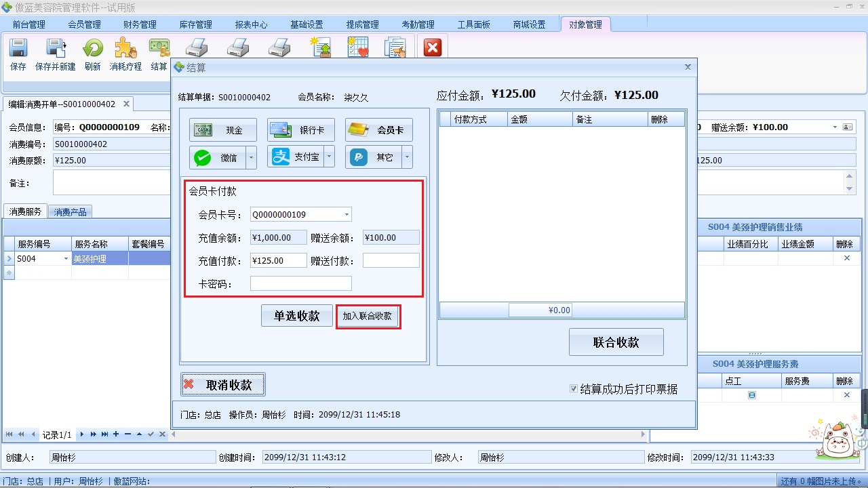
Task: Pick the 会员卡 member card payment
Action: pyautogui.click(x=378, y=129)
